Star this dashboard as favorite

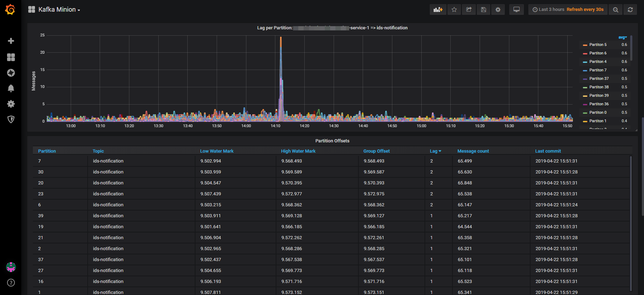[x=454, y=10]
